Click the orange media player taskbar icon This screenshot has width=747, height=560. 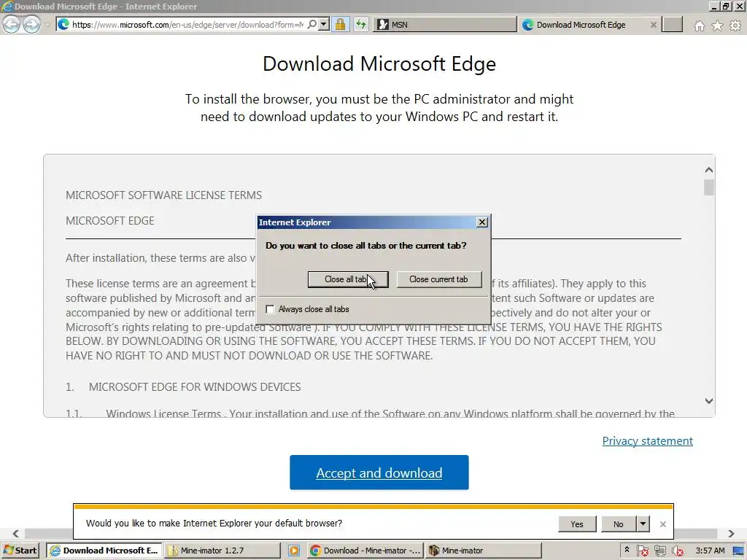click(294, 551)
